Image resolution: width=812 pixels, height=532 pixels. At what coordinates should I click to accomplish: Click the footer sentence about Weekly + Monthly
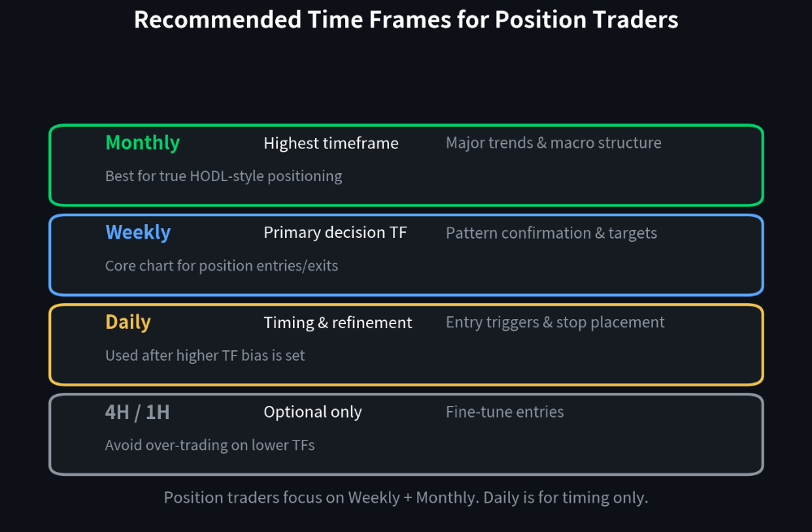(x=406, y=497)
